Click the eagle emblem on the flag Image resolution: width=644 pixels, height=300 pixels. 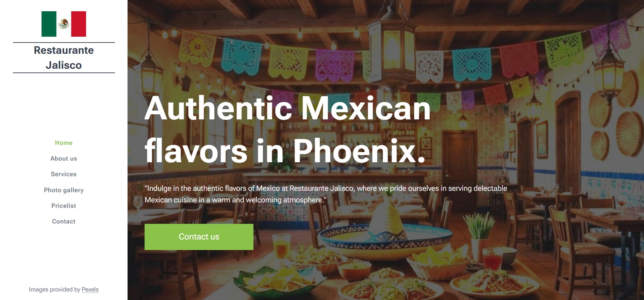(x=64, y=24)
